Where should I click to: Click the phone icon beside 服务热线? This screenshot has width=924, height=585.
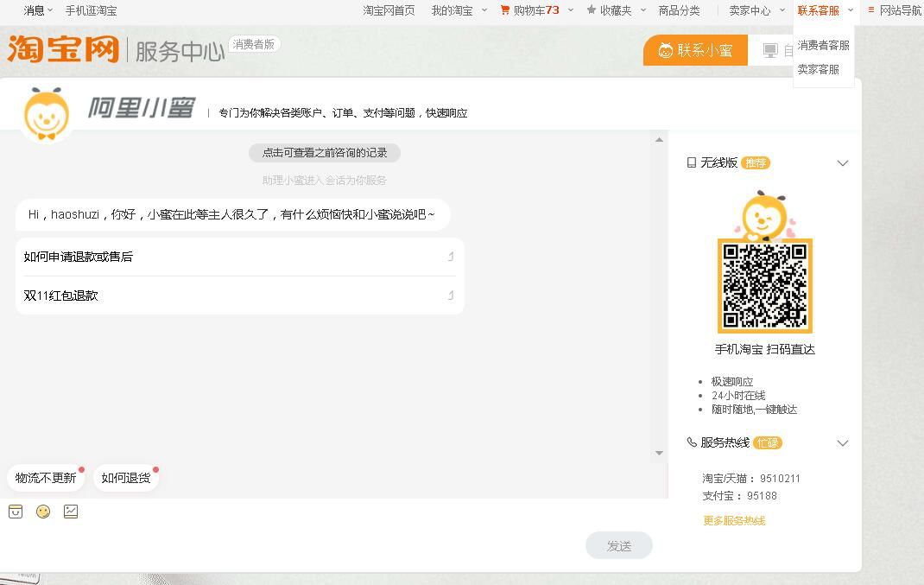(692, 442)
